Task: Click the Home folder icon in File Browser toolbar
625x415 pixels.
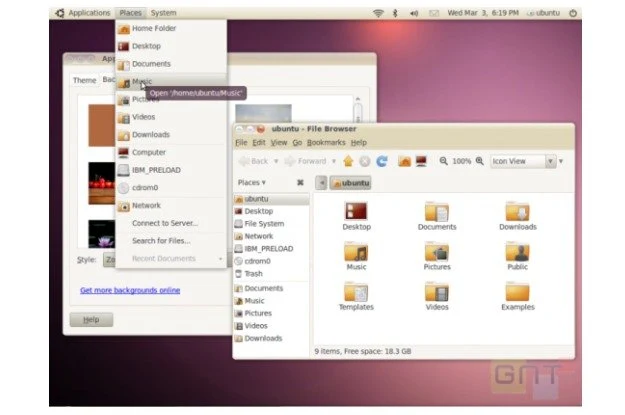Action: (405, 161)
